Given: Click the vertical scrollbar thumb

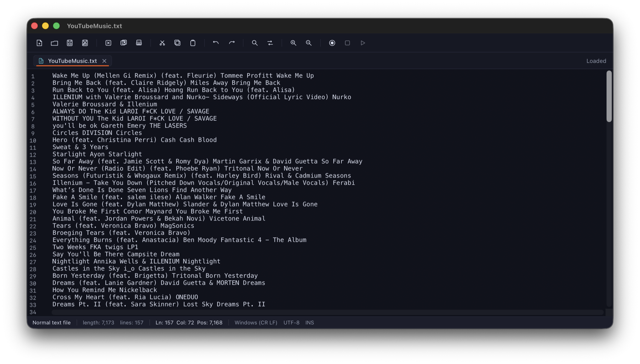Looking at the screenshot, I should pos(609,96).
